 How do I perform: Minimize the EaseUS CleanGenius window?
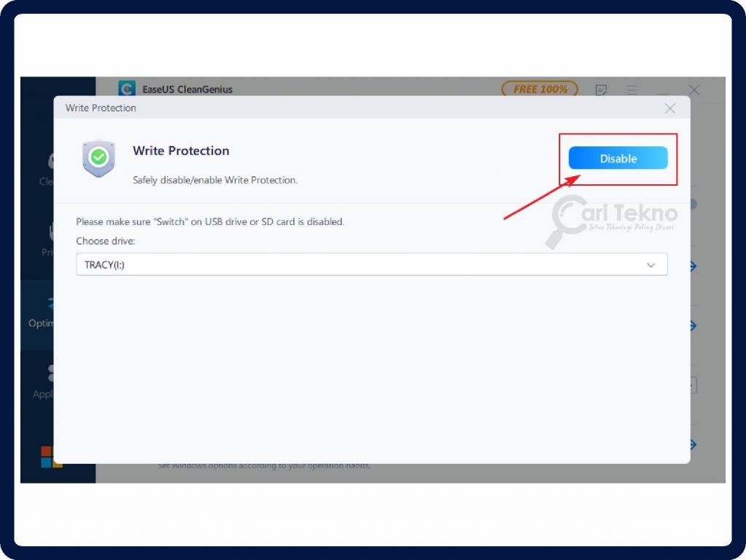coord(662,90)
